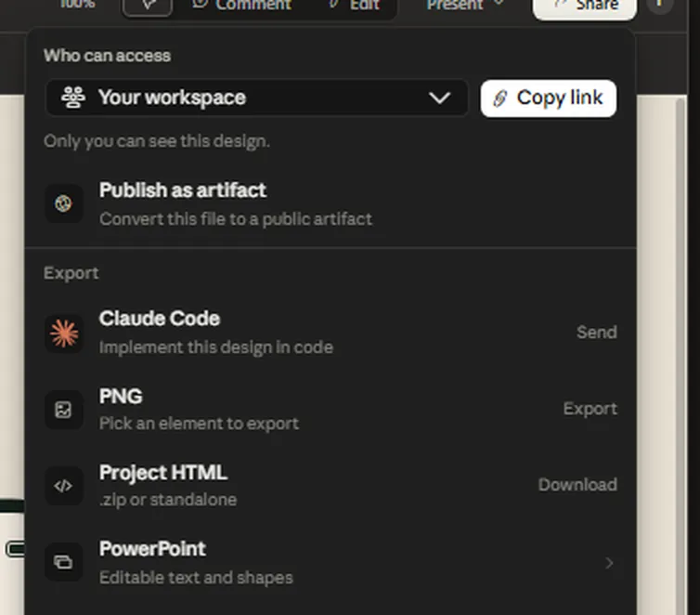Choose the Claude Code export option
Viewport: 700px width, 615px height.
click(331, 334)
